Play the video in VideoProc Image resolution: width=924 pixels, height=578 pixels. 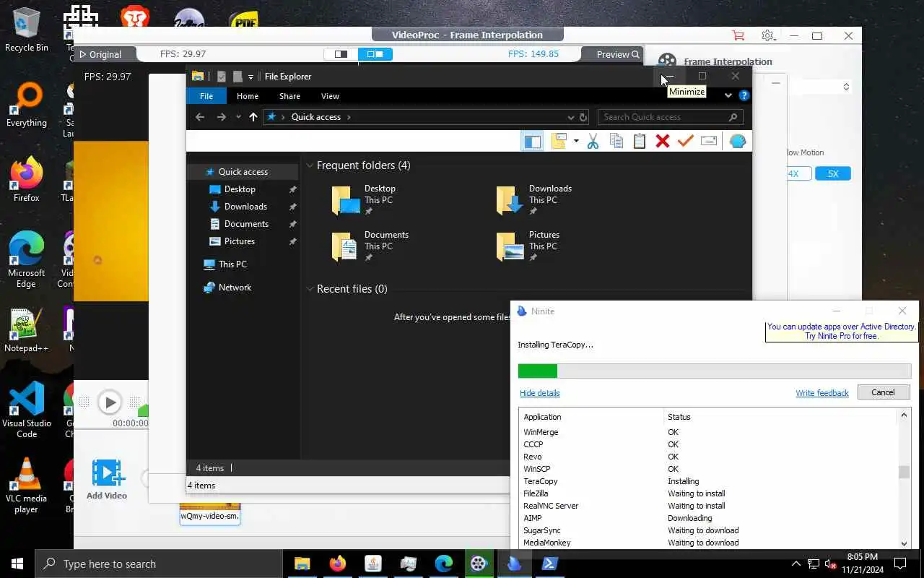110,402
